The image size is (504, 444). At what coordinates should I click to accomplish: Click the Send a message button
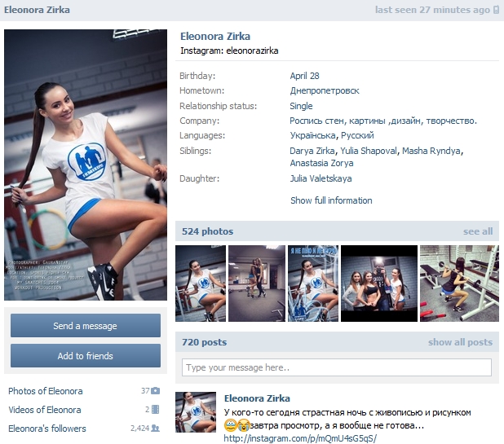pos(86,326)
